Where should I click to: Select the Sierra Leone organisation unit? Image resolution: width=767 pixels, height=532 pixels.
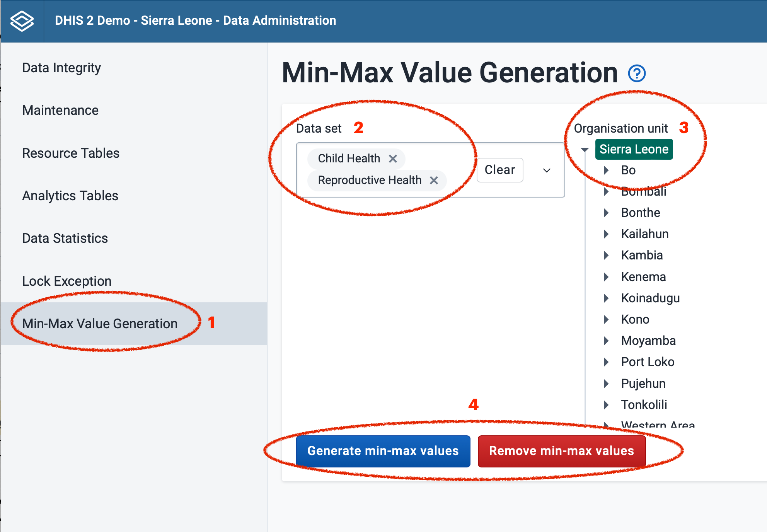tap(634, 149)
